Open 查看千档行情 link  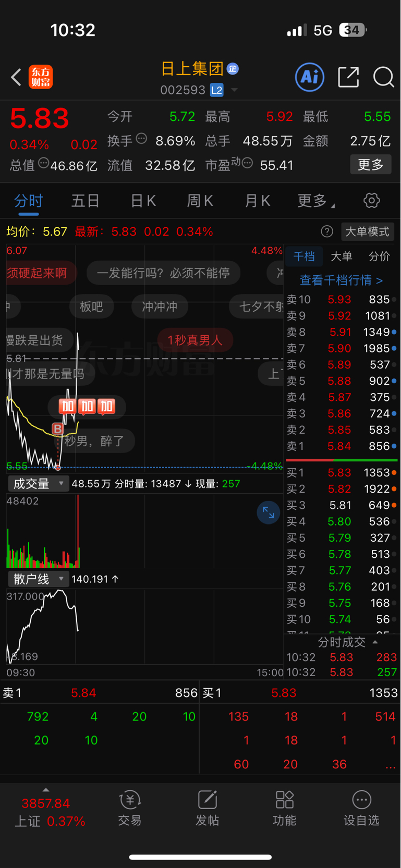(x=341, y=280)
